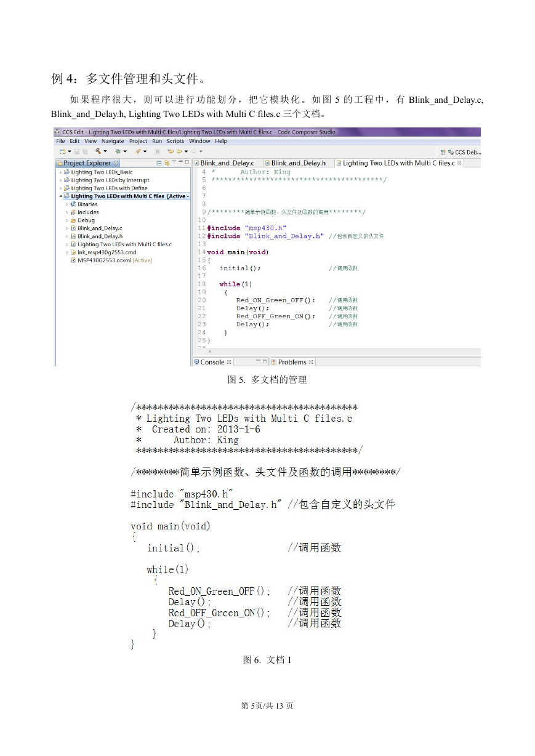Viewport: 535px width, 756px height.
Task: Maximize the Console panel
Action: pos(265,361)
